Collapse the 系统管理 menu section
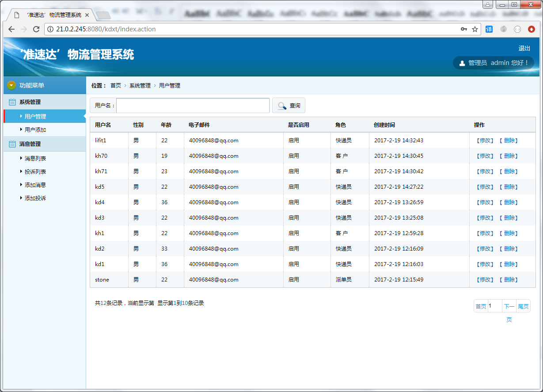Viewport: 543px width, 392px height. [x=45, y=102]
